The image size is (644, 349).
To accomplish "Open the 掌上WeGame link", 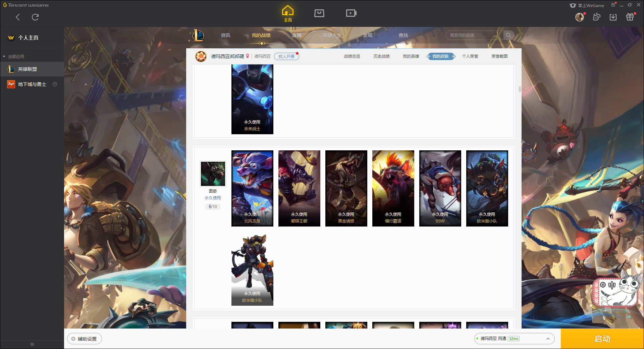I will pyautogui.click(x=587, y=5).
